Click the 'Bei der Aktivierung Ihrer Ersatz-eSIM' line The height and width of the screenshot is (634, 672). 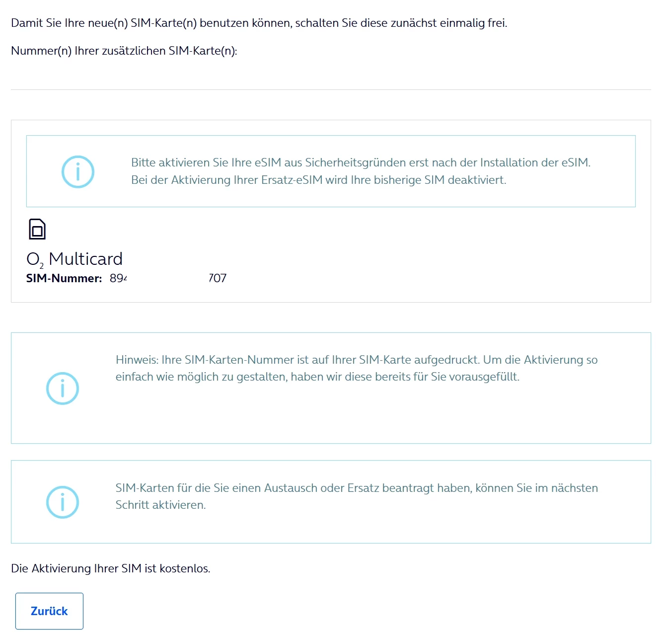318,180
